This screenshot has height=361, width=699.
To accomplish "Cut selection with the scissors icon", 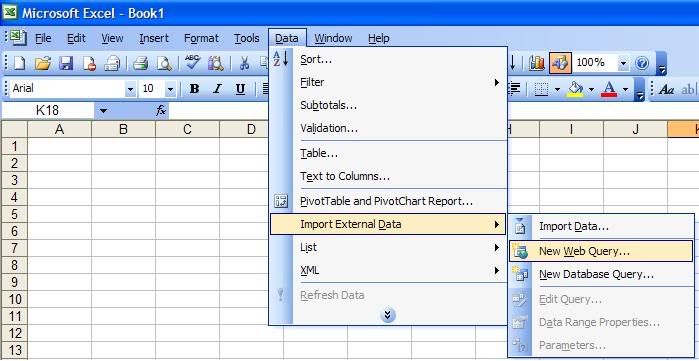I will [244, 63].
